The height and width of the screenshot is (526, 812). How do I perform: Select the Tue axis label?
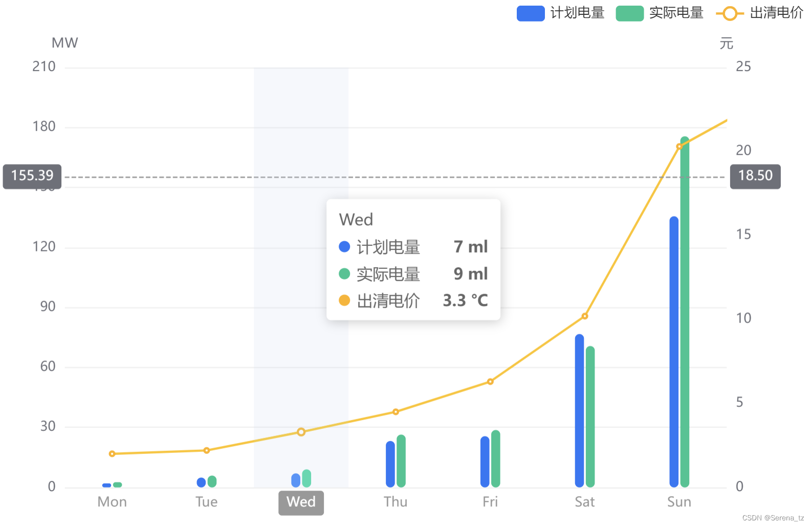pos(207,502)
